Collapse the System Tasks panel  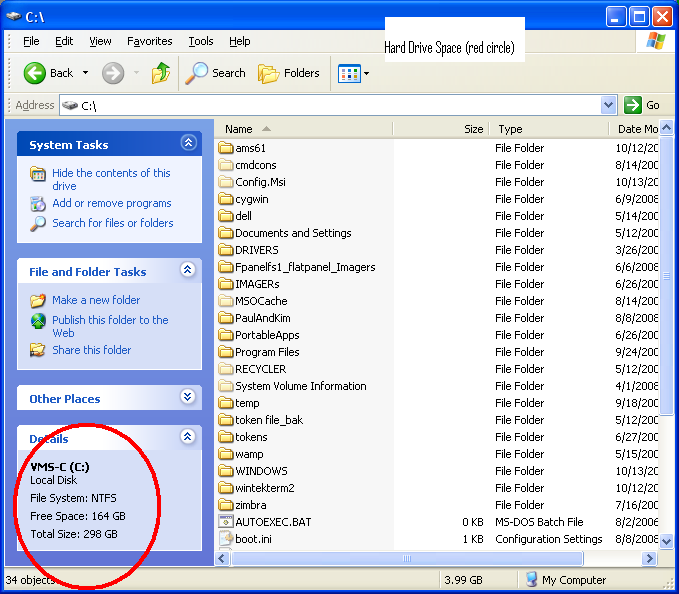click(188, 142)
